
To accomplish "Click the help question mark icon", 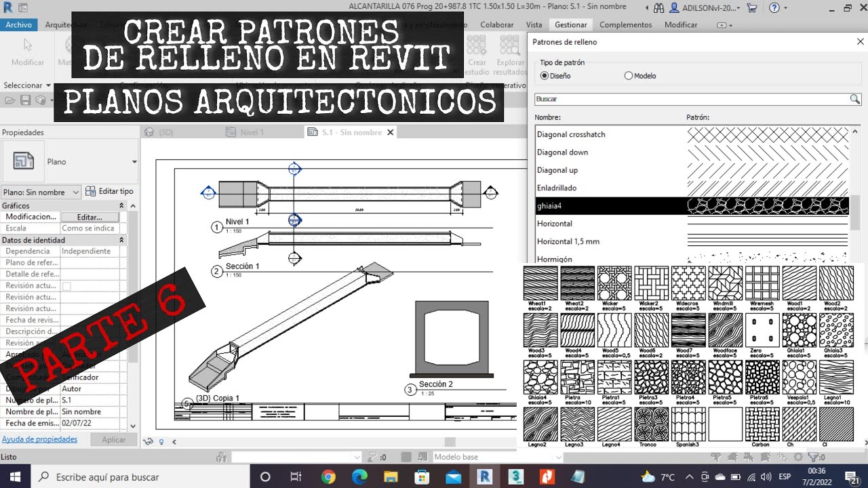I will tap(774, 8).
